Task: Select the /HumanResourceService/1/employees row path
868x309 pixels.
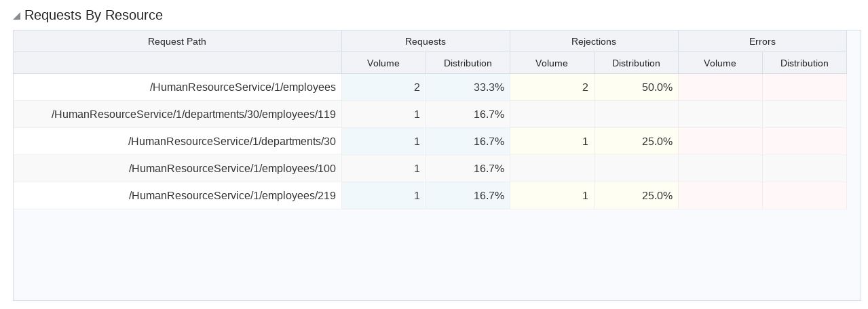Action: pyautogui.click(x=242, y=87)
